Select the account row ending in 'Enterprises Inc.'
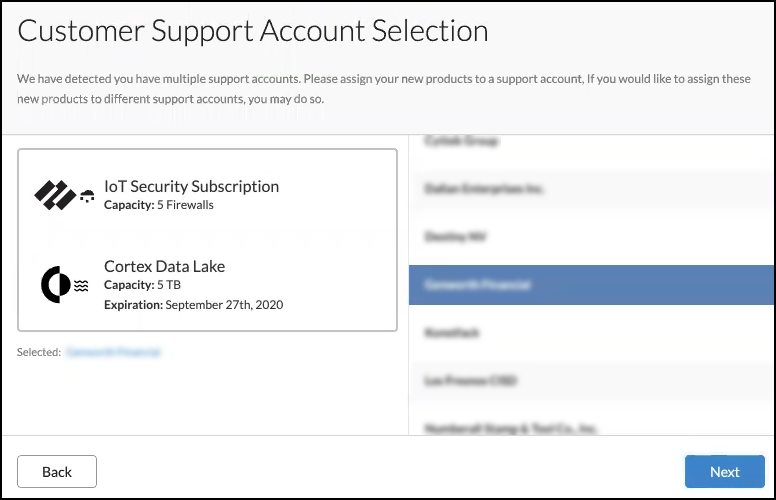Viewport: 776px width, 500px height. click(x=591, y=189)
